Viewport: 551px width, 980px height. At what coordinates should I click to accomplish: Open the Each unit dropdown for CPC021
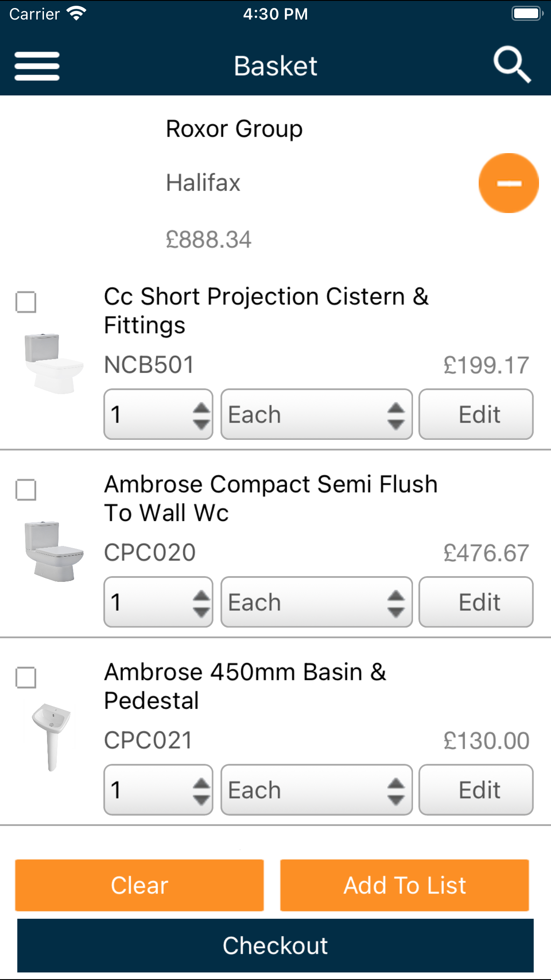[x=317, y=790]
